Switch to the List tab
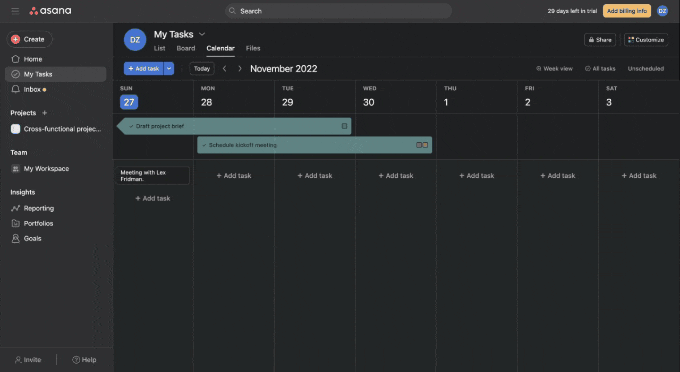This screenshot has width=680, height=372. [x=160, y=48]
